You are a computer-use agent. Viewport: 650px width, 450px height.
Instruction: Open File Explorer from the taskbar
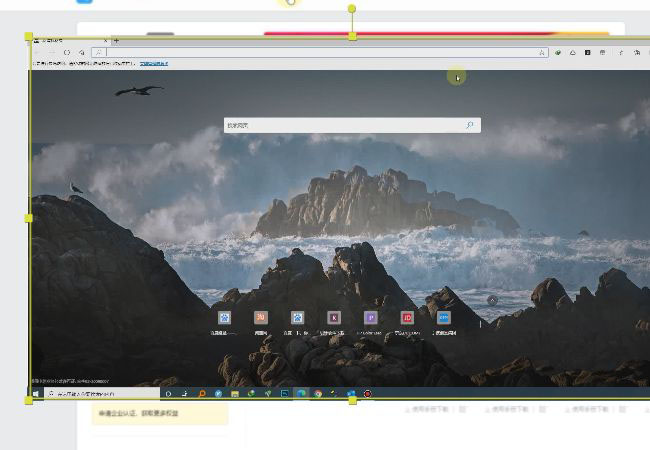tap(235, 394)
